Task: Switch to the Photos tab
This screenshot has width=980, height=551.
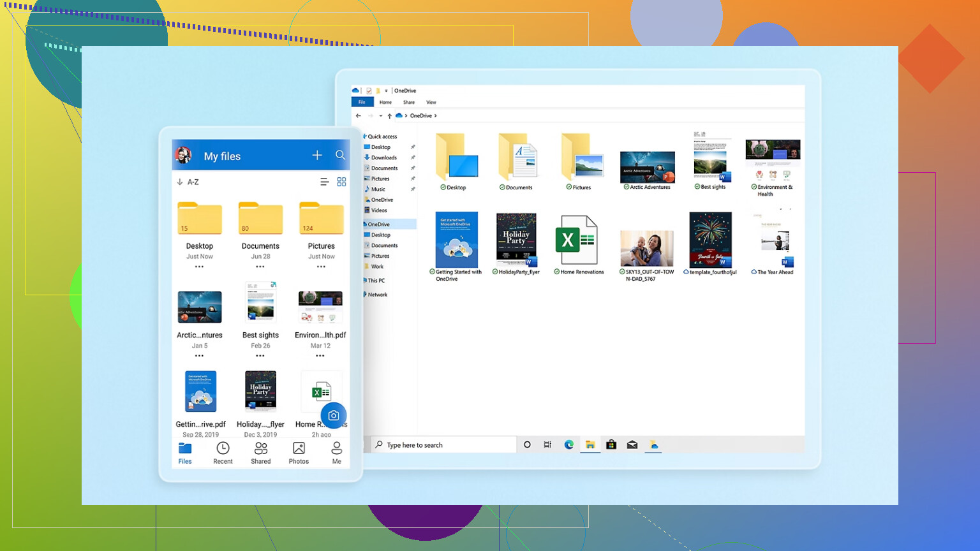Action: point(299,453)
